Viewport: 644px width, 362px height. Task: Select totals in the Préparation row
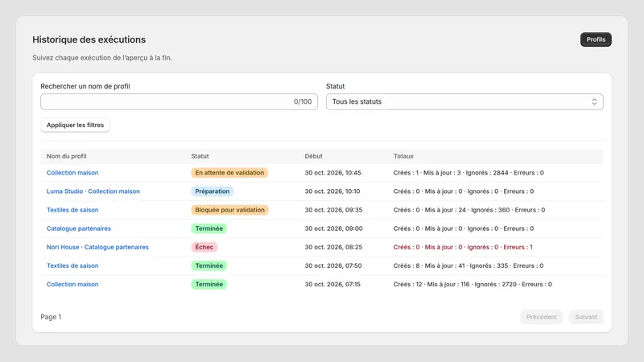click(x=464, y=191)
